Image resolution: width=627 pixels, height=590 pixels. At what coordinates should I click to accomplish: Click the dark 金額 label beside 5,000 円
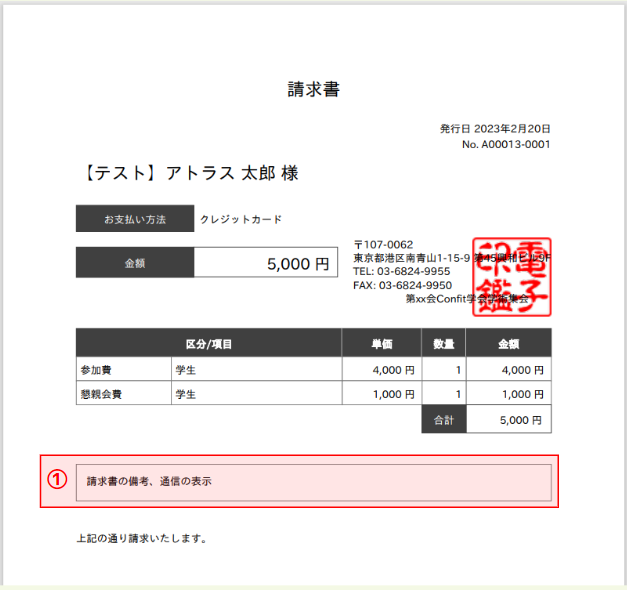click(135, 262)
